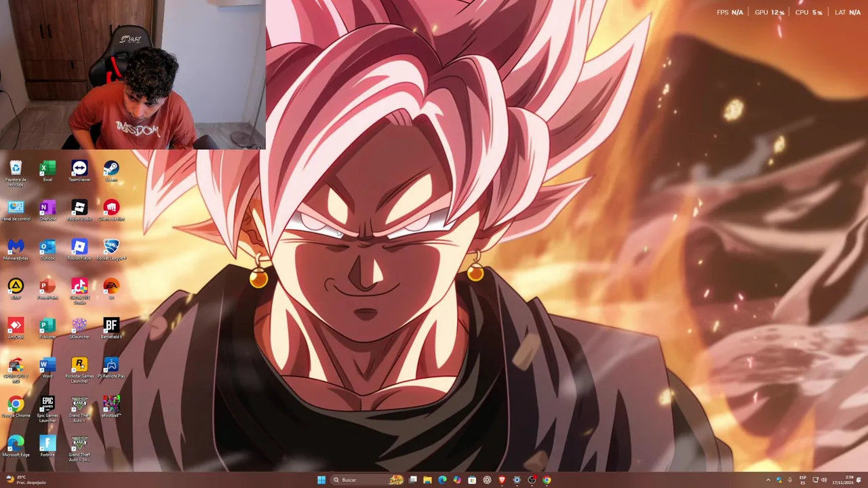Open the weather widget showing 25°C
Screen dimensions: 868x488
(25, 480)
